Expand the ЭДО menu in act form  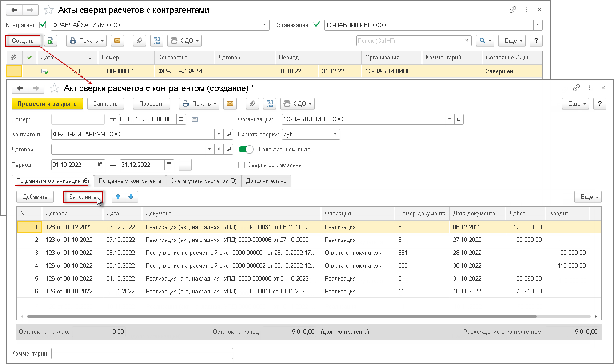click(297, 103)
